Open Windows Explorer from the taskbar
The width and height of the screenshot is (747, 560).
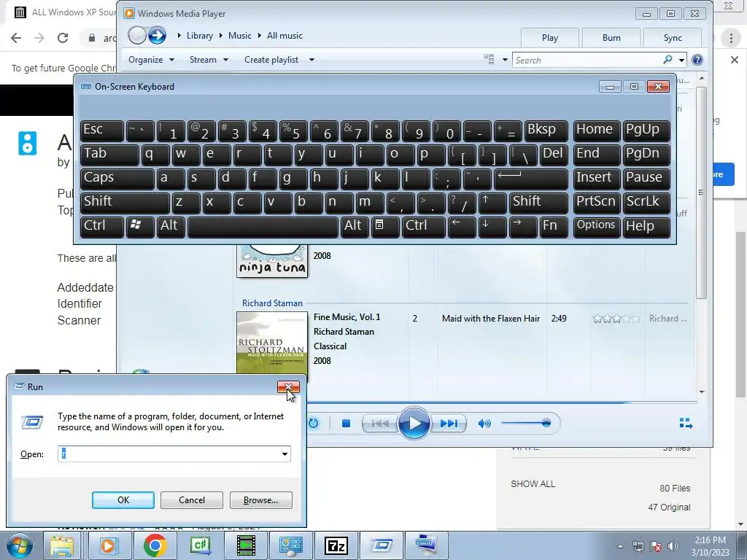point(62,545)
